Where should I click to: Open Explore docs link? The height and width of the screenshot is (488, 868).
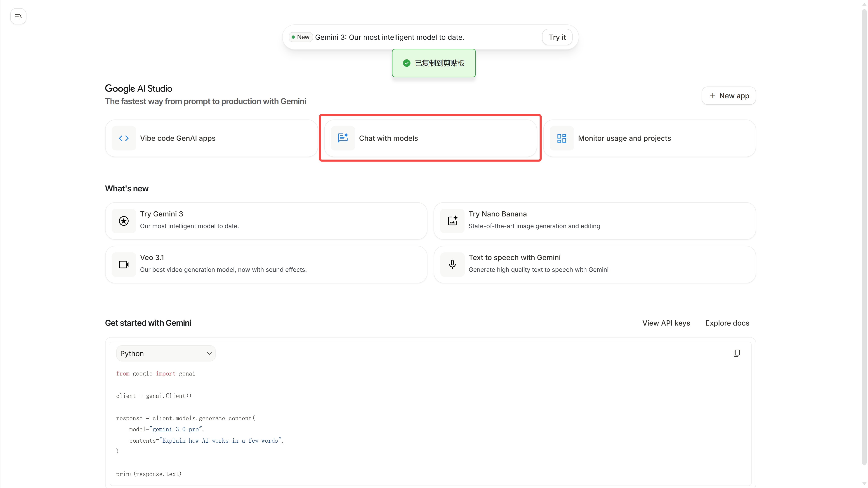click(x=727, y=323)
